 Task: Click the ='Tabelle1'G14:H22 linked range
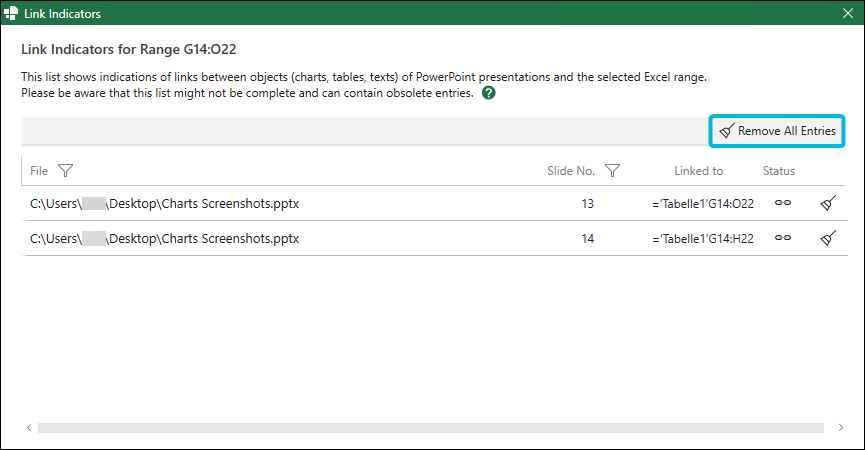tap(703, 238)
